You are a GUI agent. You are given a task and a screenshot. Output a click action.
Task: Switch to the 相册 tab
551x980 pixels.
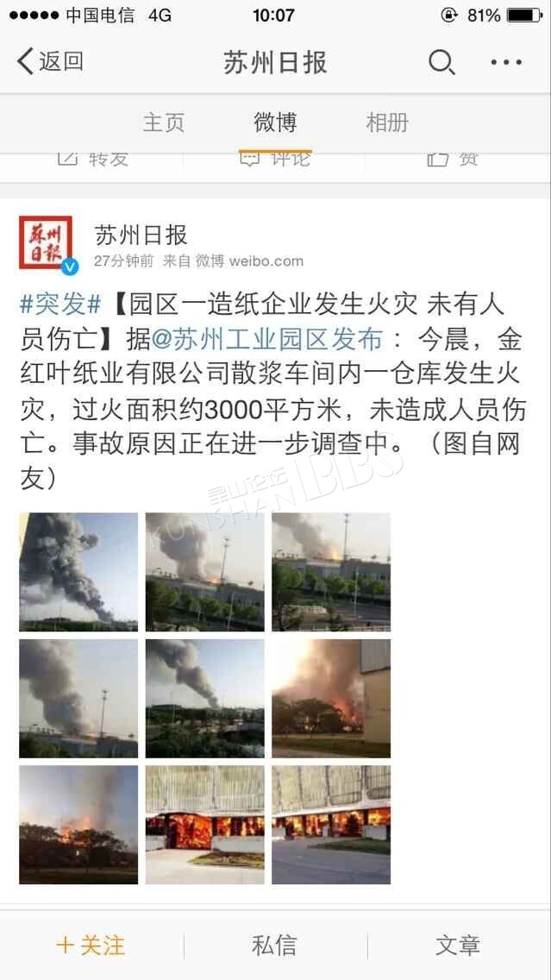(x=386, y=122)
